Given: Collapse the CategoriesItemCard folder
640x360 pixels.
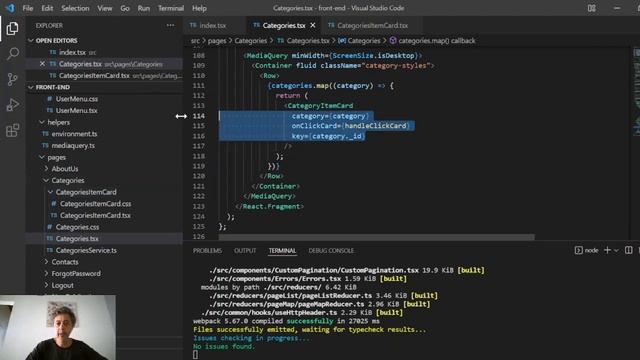Looking at the screenshot, I should click(x=50, y=192).
